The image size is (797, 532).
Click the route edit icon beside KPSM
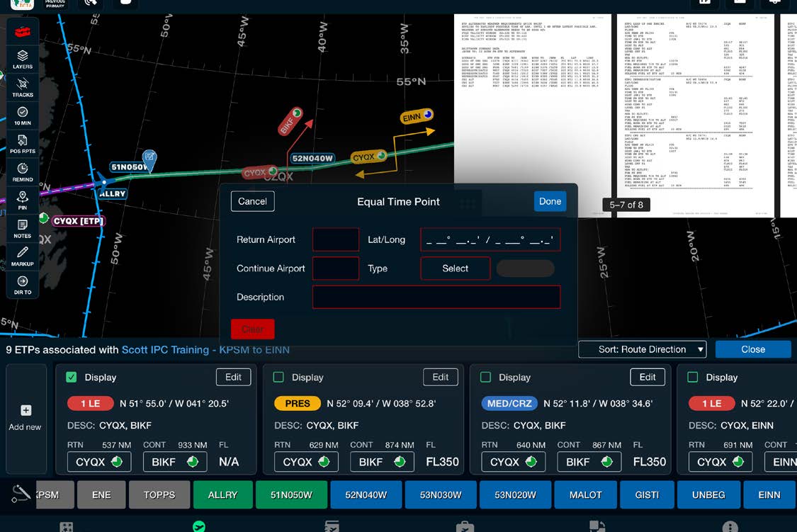click(x=21, y=494)
